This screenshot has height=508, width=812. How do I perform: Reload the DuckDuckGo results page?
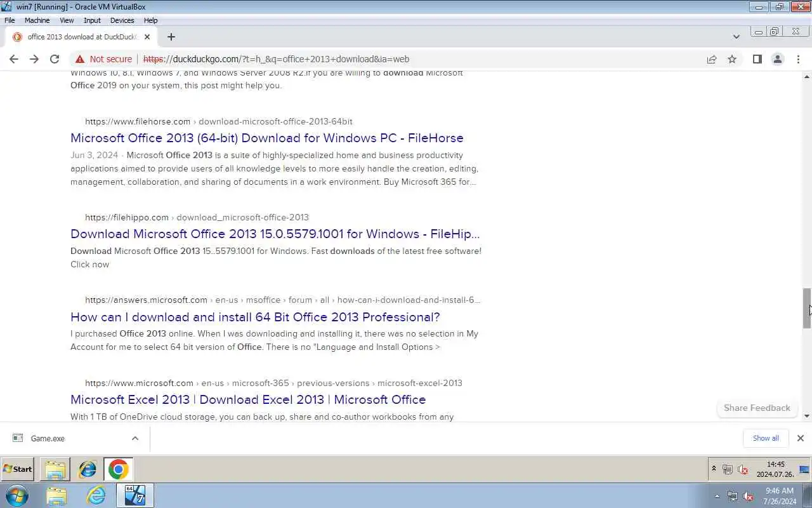point(55,59)
